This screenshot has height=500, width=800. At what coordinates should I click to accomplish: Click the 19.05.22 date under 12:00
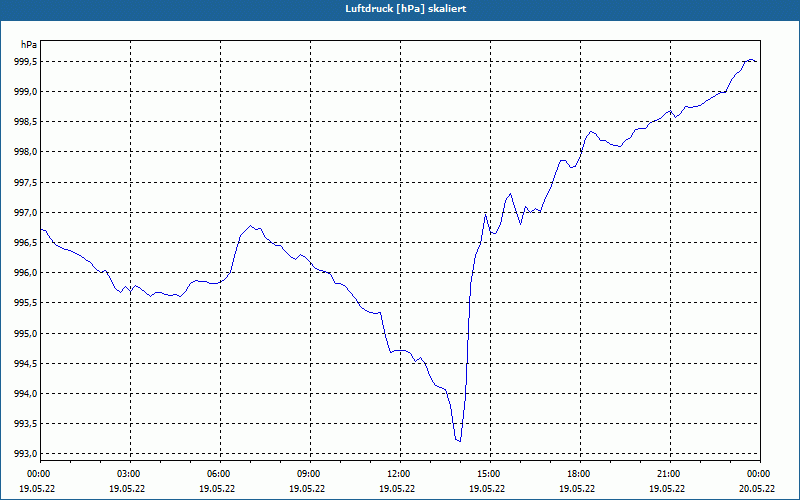click(396, 489)
